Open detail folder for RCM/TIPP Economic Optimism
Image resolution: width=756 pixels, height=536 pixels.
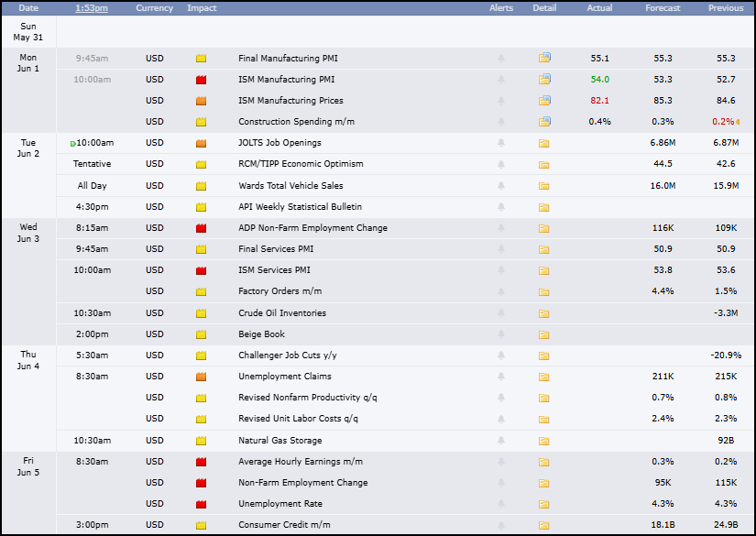(543, 164)
